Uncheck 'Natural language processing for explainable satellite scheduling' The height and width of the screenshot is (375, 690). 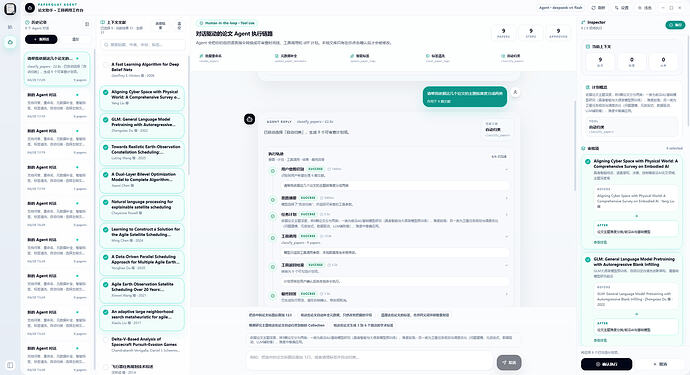tap(106, 202)
